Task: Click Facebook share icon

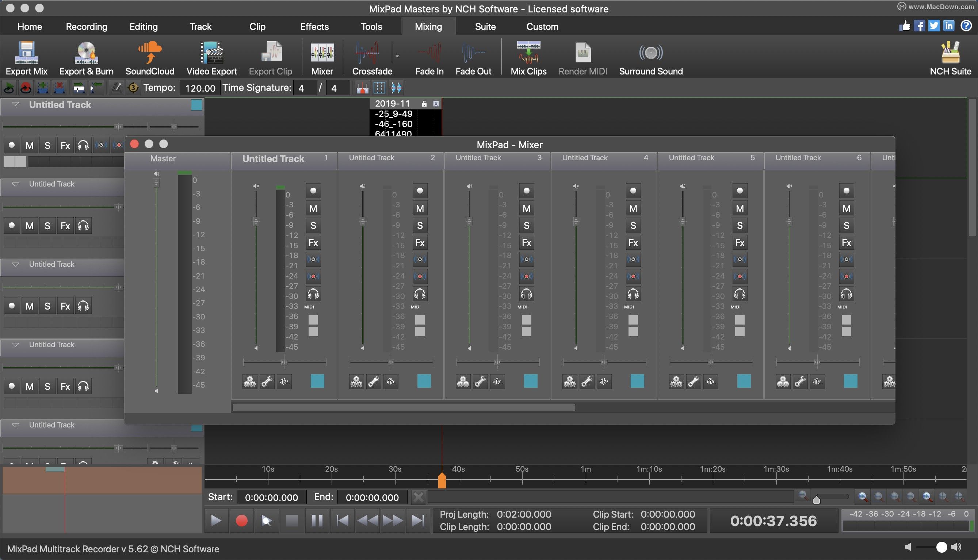Action: 919,26
